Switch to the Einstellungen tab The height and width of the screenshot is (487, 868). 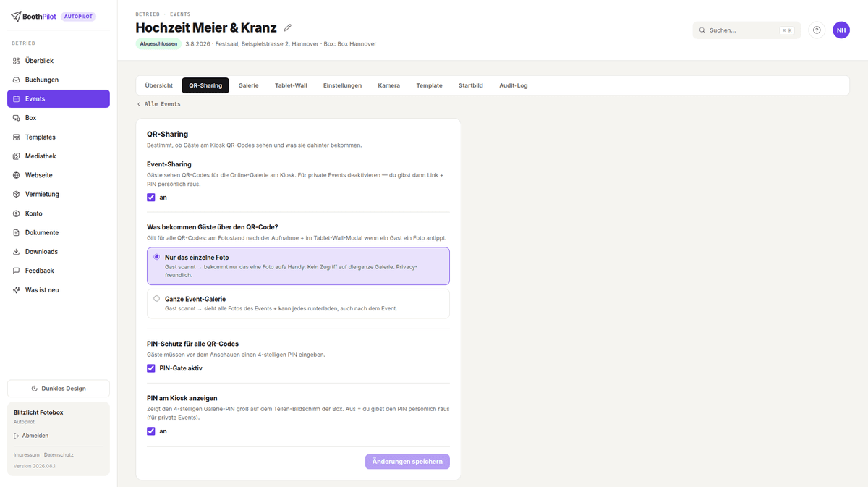point(342,85)
